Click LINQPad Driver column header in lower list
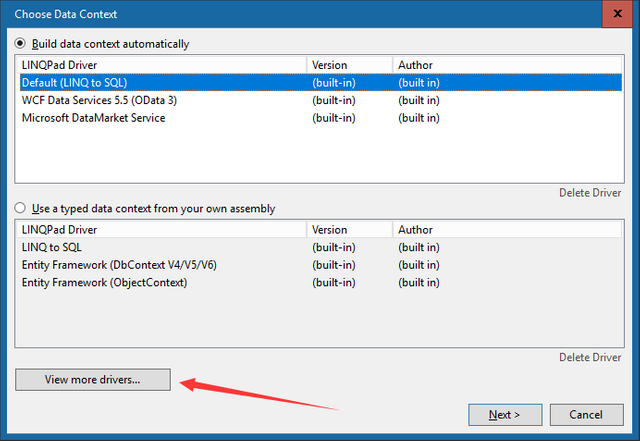The width and height of the screenshot is (640, 441). [x=162, y=229]
